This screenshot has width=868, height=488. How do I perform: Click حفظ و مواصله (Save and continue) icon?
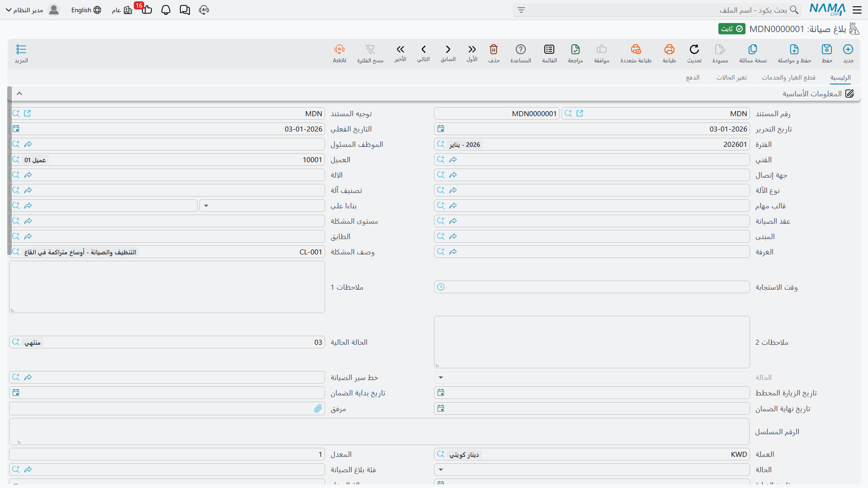(x=794, y=49)
